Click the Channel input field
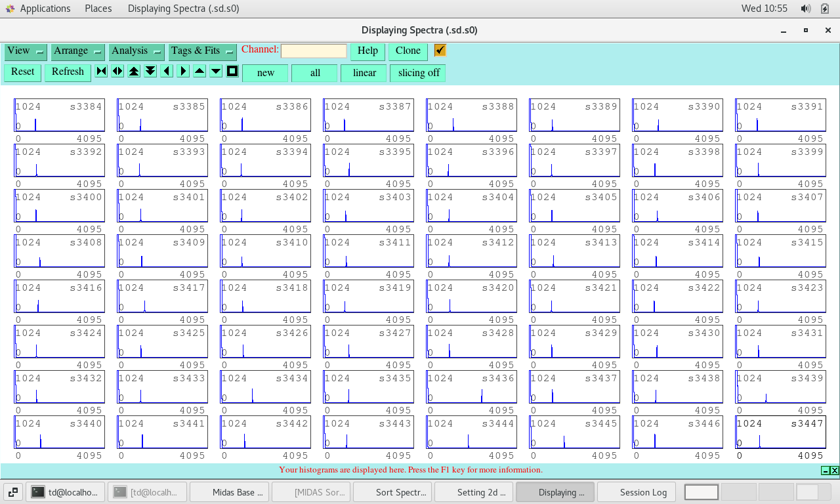840x504 pixels. pos(314,51)
